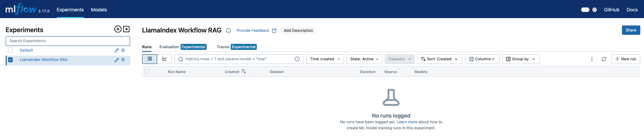The image size is (644, 140).
Task: Click the Search Experiments input field
Action: click(x=68, y=41)
